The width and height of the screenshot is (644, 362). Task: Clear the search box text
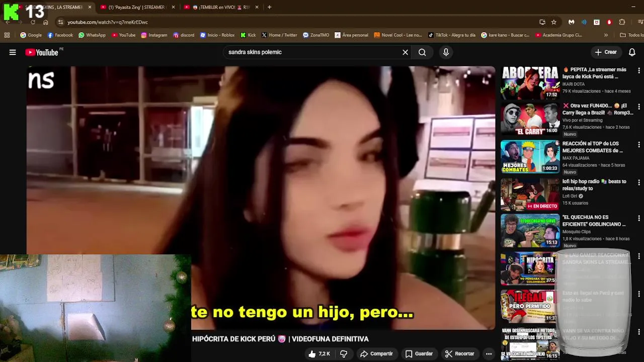pyautogui.click(x=405, y=52)
